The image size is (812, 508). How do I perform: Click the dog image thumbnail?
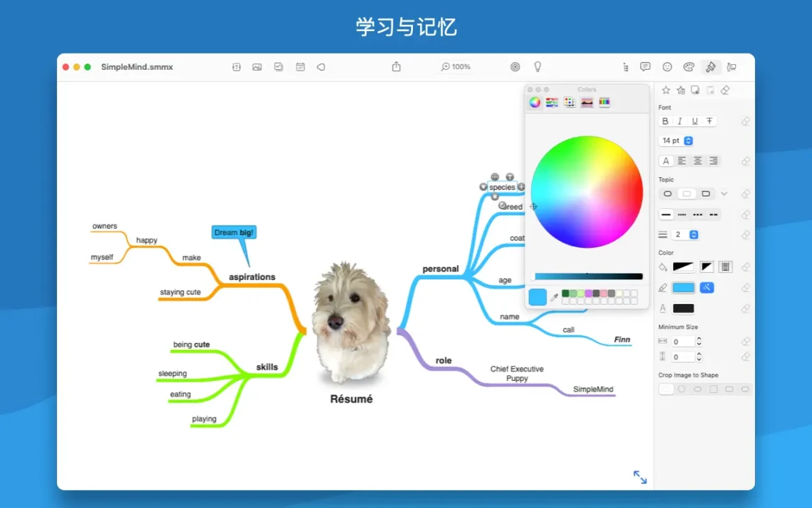click(x=352, y=323)
